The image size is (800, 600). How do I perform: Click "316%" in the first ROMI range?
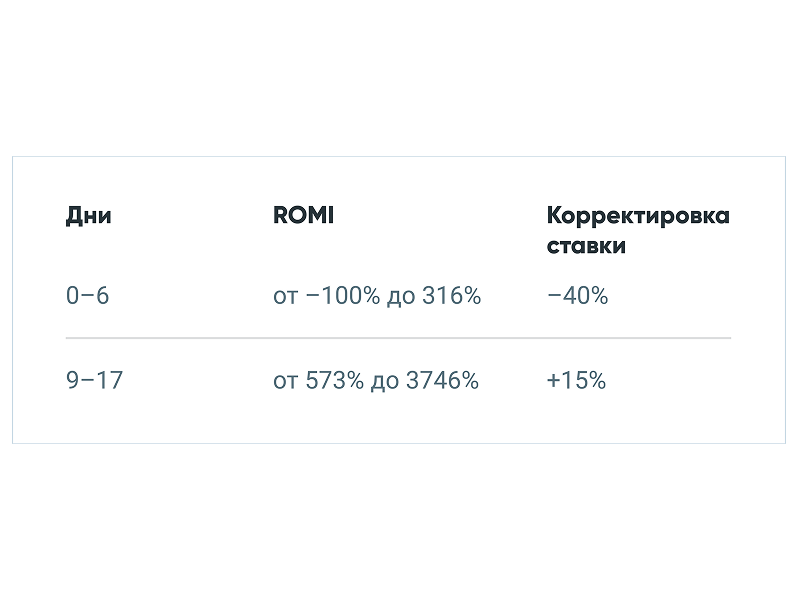pos(451,296)
